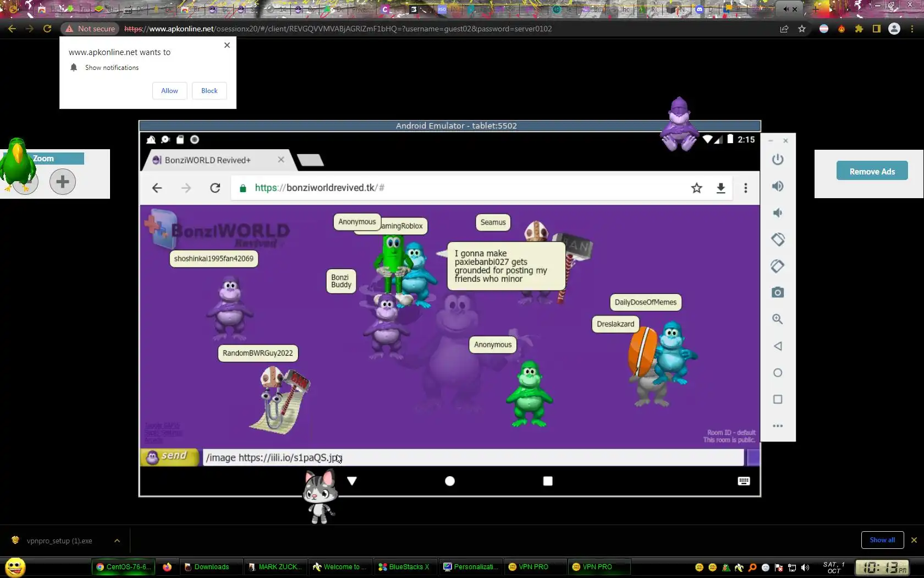Click Seamus's speech bubble message

coord(506,266)
